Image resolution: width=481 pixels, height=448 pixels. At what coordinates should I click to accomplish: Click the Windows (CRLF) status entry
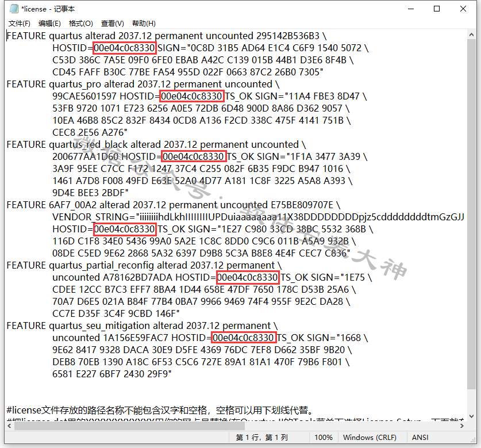[370, 437]
